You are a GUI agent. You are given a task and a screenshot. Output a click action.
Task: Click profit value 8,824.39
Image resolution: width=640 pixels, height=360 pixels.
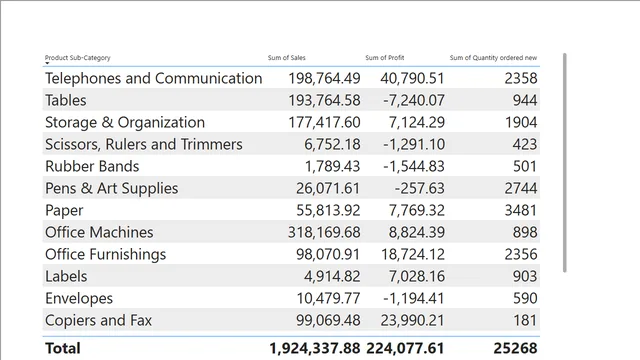416,232
